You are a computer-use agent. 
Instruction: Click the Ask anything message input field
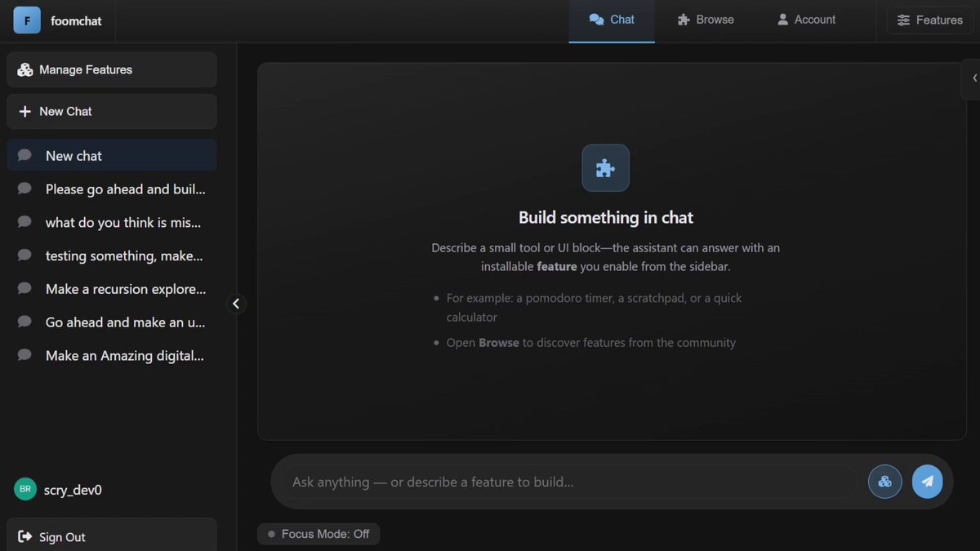tap(570, 482)
